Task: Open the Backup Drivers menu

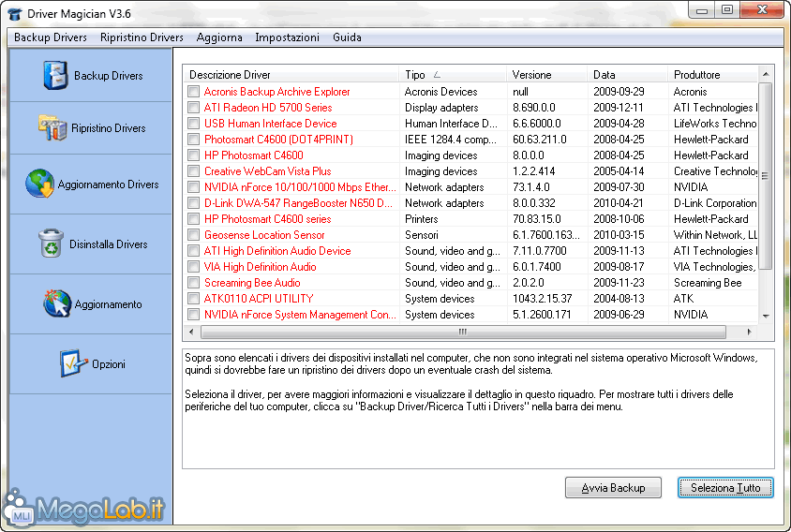Action: pyautogui.click(x=51, y=37)
